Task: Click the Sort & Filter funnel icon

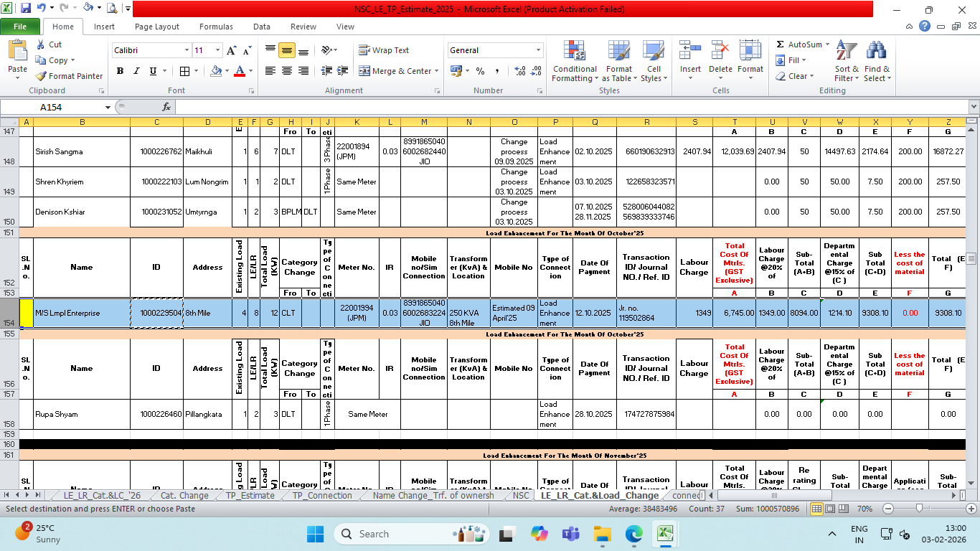Action: tap(847, 52)
